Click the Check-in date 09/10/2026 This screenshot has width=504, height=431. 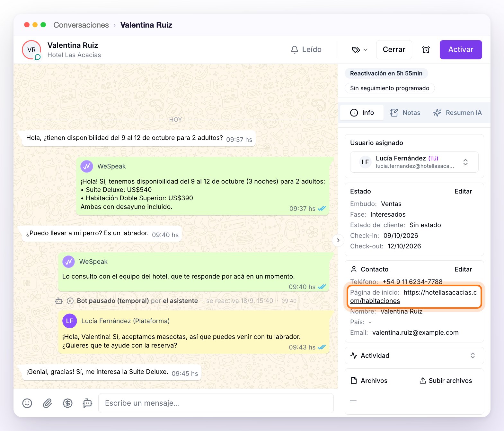click(401, 236)
